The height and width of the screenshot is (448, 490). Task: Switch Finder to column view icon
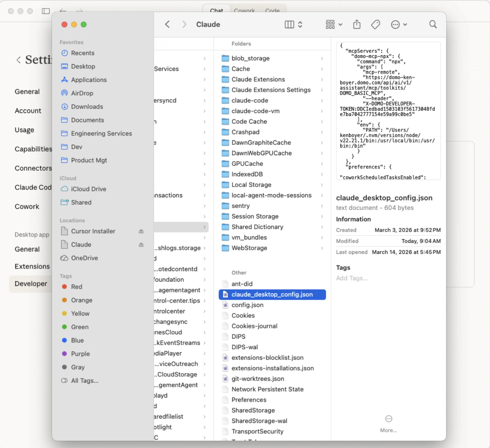(289, 25)
